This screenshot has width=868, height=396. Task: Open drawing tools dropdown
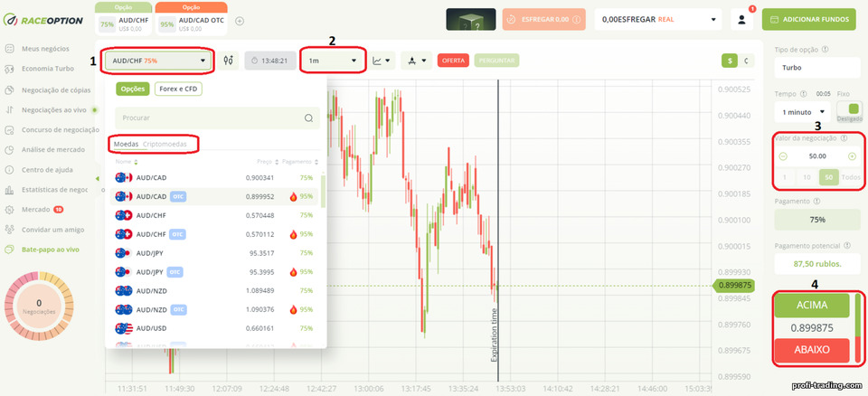coord(416,61)
